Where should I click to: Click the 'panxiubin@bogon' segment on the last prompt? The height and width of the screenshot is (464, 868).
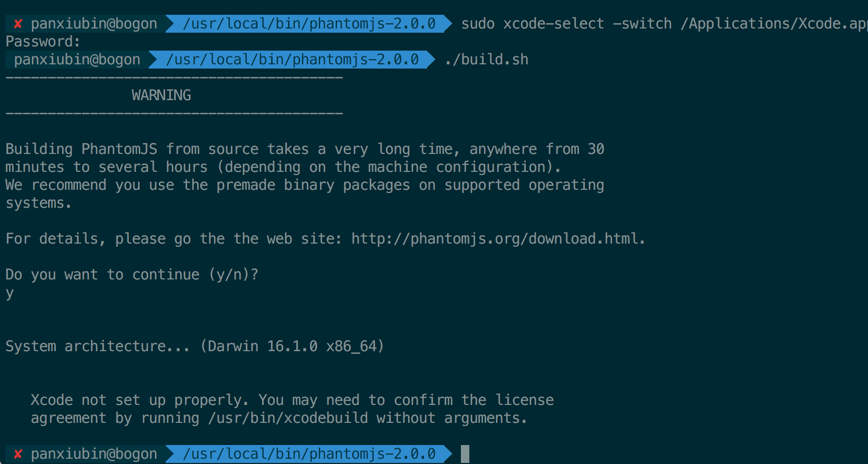point(94,454)
